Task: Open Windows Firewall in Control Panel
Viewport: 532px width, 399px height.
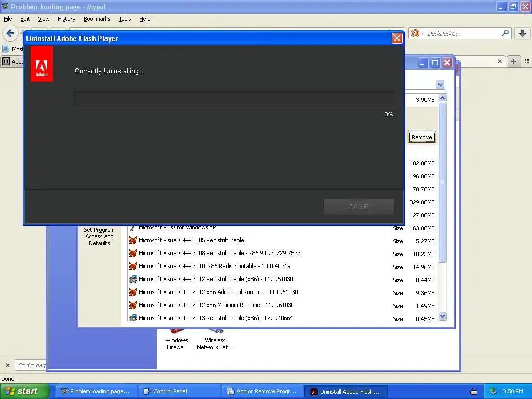Action: (176, 340)
